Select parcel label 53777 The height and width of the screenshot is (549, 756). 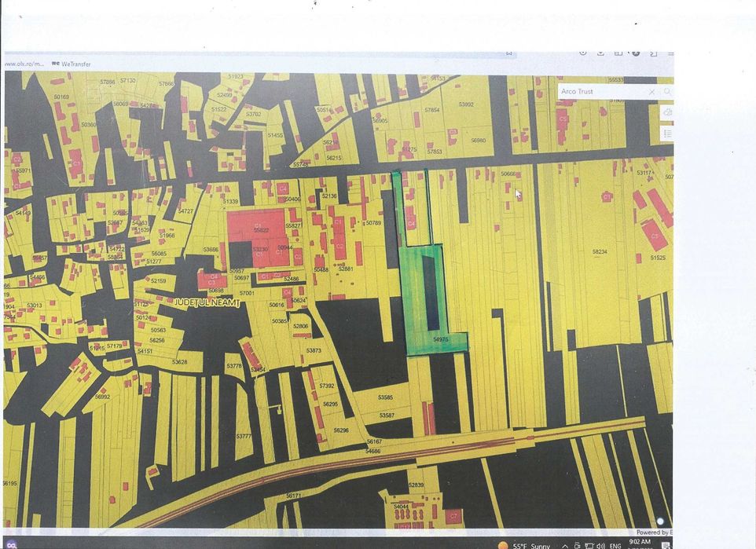[x=244, y=436]
